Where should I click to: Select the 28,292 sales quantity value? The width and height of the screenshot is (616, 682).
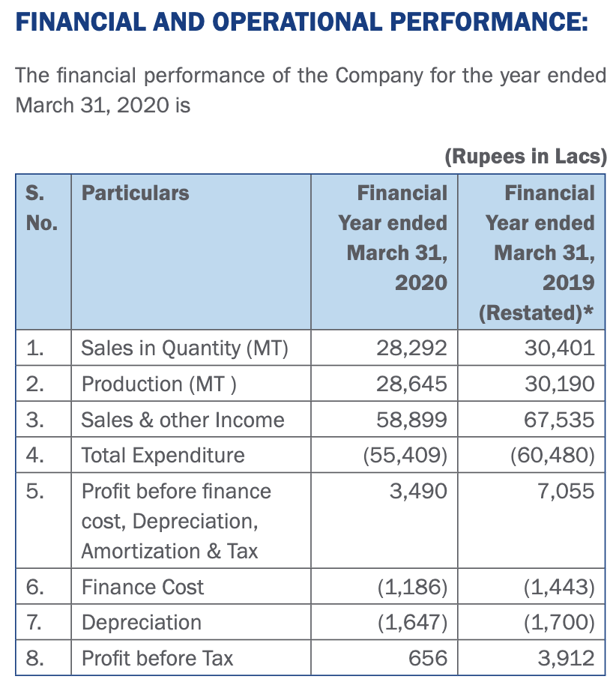point(411,348)
